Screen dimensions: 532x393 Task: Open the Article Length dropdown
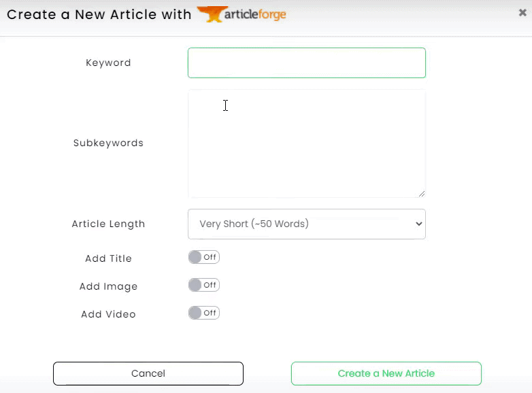[307, 224]
